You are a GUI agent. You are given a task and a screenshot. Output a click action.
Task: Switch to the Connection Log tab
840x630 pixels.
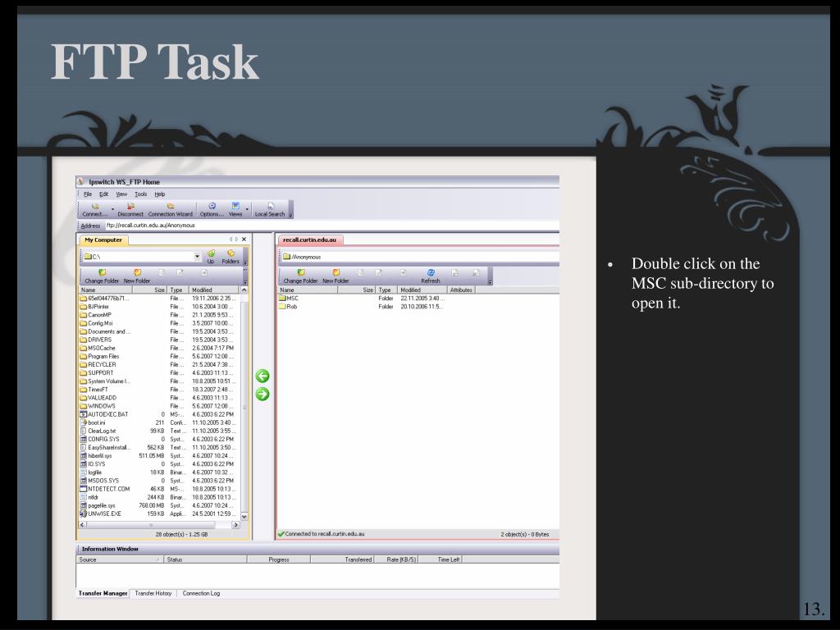coord(201,594)
